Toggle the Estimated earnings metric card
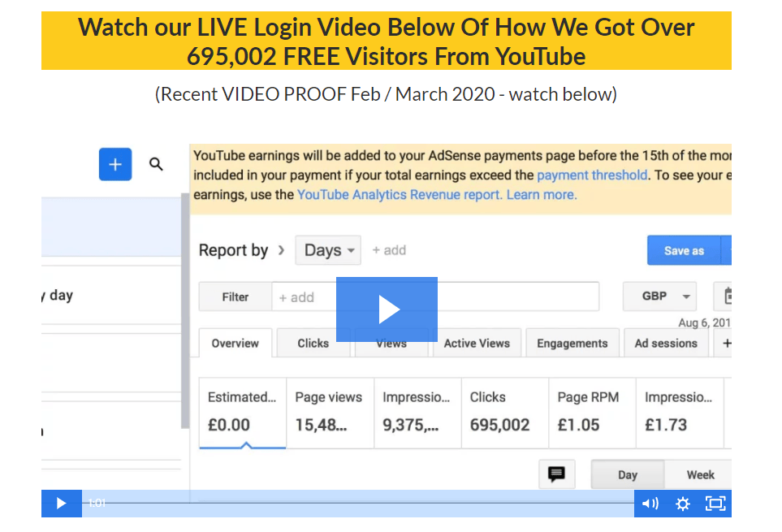This screenshot has width=782, height=532. (242, 413)
